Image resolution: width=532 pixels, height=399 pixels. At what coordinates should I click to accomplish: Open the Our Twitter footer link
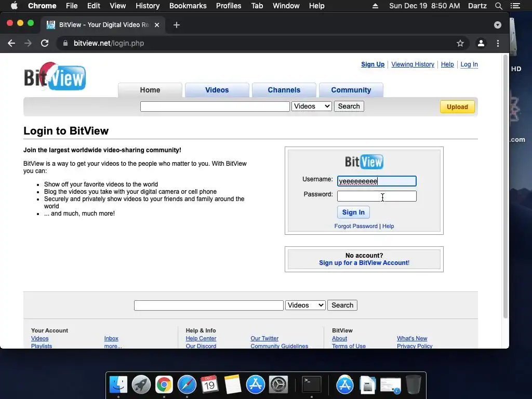pyautogui.click(x=264, y=338)
